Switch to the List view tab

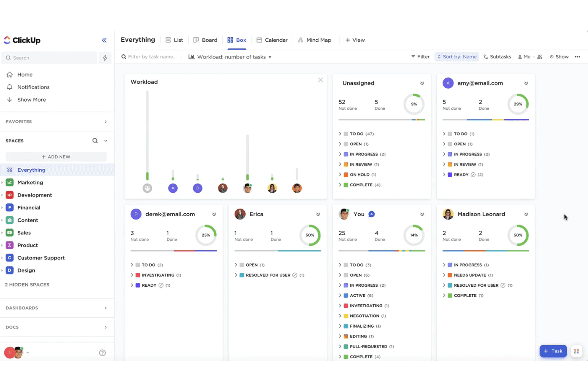(174, 40)
